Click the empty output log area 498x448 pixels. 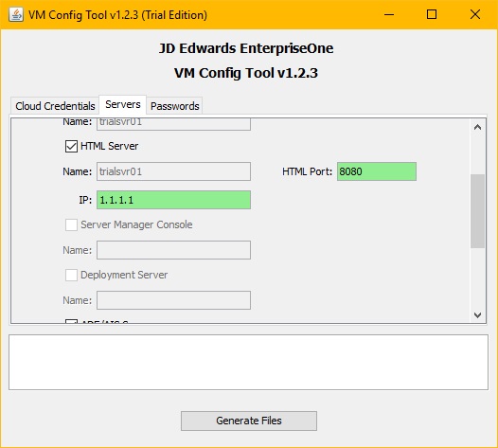point(248,362)
